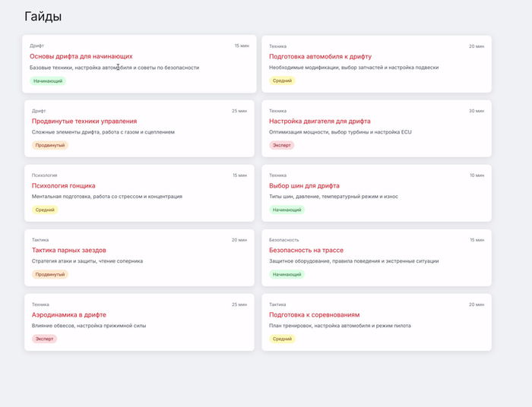Click 'Начинающий' badge on the 'Основы дрифта' card
532x407 pixels.
48,80
